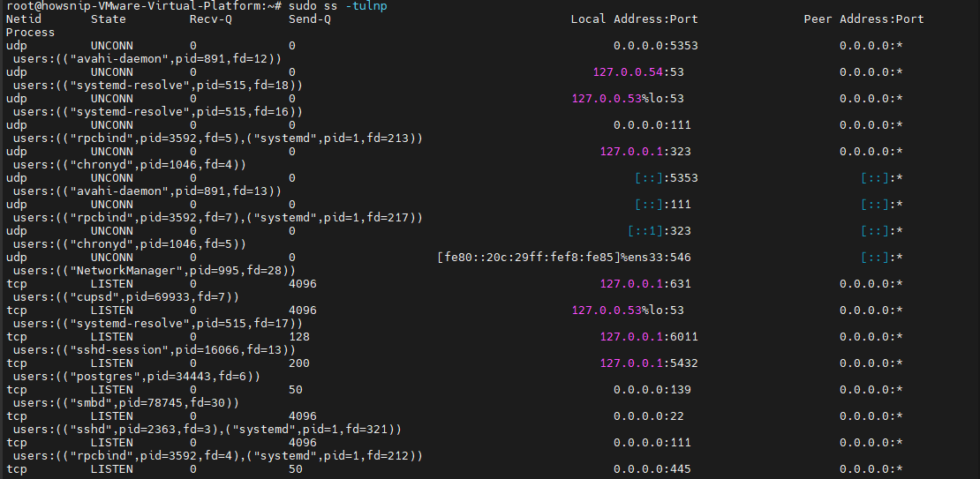Click the rpcbind fd=4 systemd fd=212 line

[x=217, y=456]
